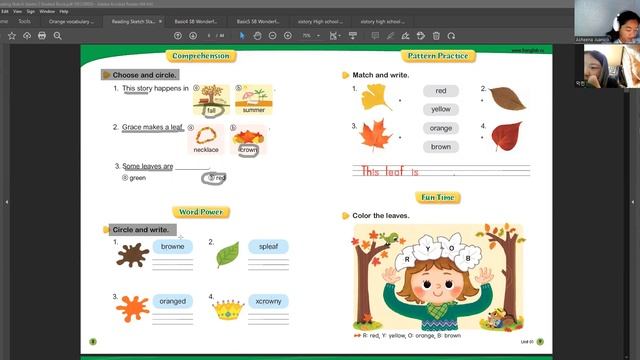Click the 'orange' word pill
The height and width of the screenshot is (360, 640).
coord(441,128)
